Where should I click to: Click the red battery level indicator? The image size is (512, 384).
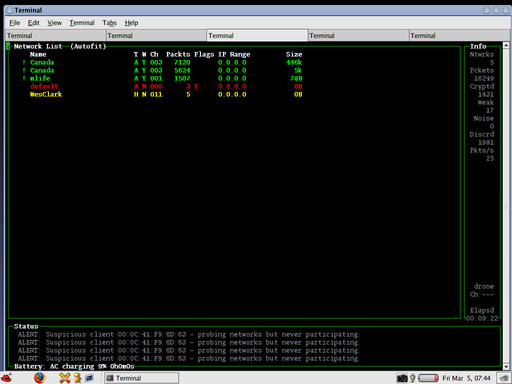tap(428, 378)
